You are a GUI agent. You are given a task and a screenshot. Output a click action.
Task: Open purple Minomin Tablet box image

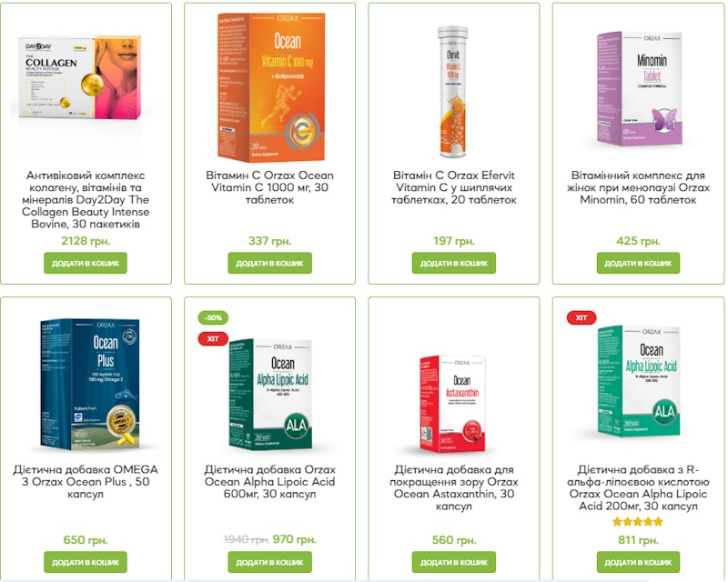tap(640, 88)
